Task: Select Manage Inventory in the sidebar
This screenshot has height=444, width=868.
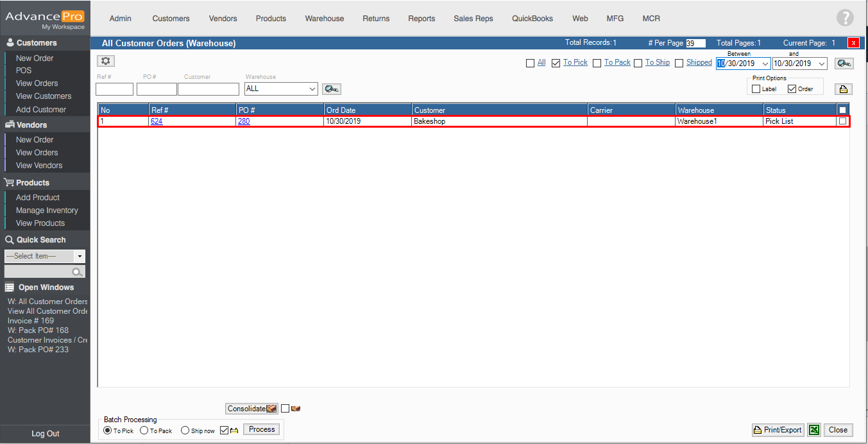Action: 47,210
